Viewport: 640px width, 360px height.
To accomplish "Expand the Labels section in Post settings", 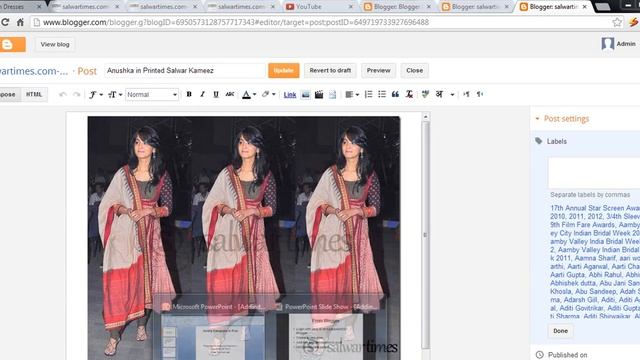I will coord(556,141).
